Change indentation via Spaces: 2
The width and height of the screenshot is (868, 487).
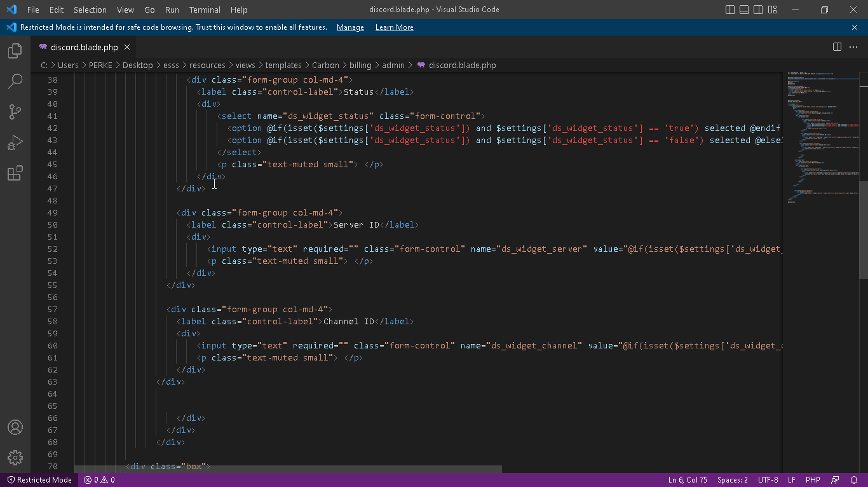(x=733, y=480)
